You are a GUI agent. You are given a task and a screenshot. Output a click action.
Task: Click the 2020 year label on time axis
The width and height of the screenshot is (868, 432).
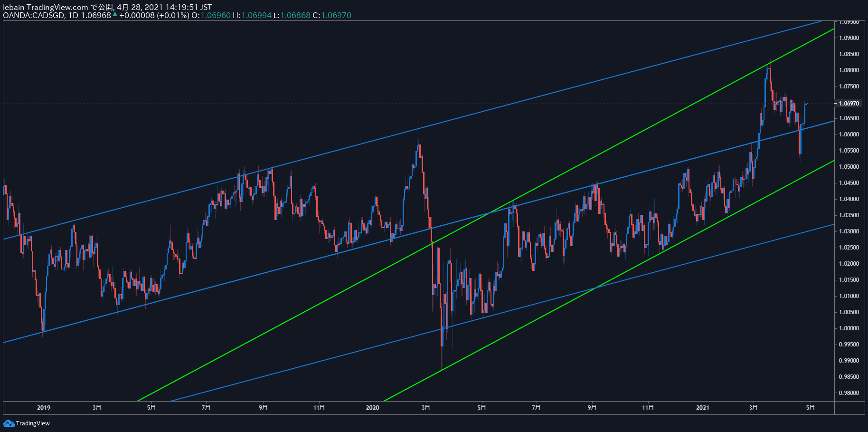click(373, 408)
